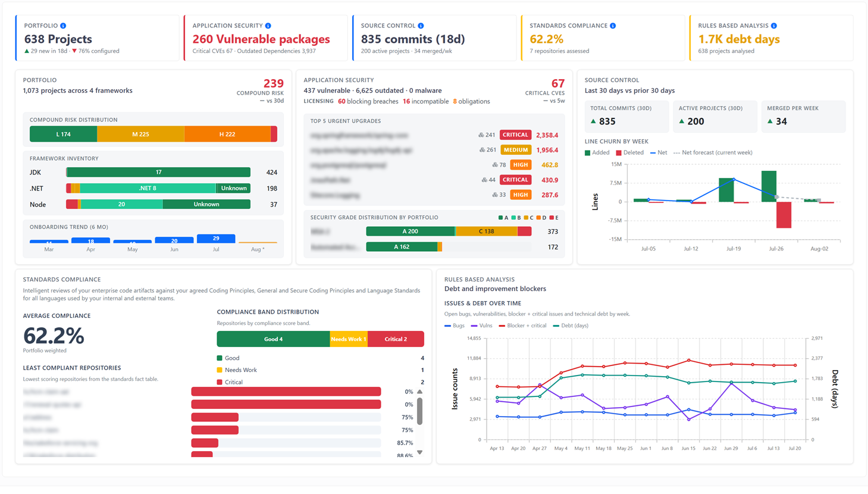Click the JDK 17 inventory bar
The image size is (868, 494).
[x=158, y=173]
